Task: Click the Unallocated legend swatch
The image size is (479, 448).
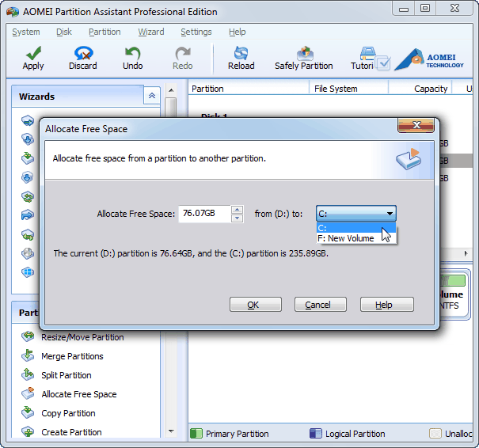Action: click(x=435, y=433)
